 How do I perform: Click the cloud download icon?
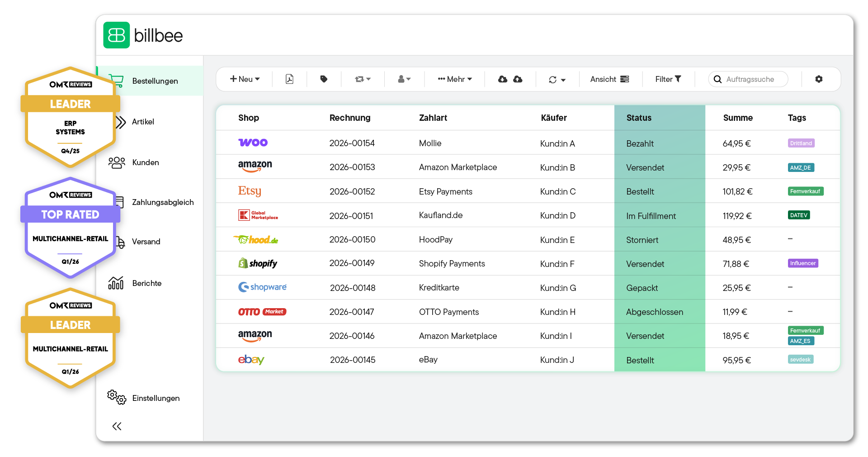coord(503,79)
